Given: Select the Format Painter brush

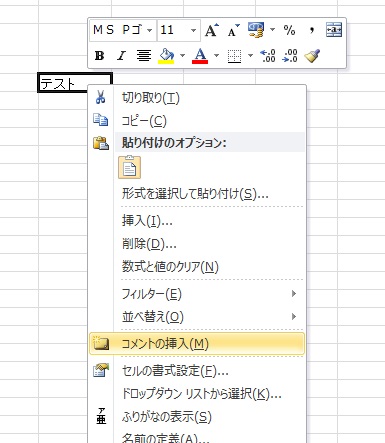Looking at the screenshot, I should [x=312, y=56].
